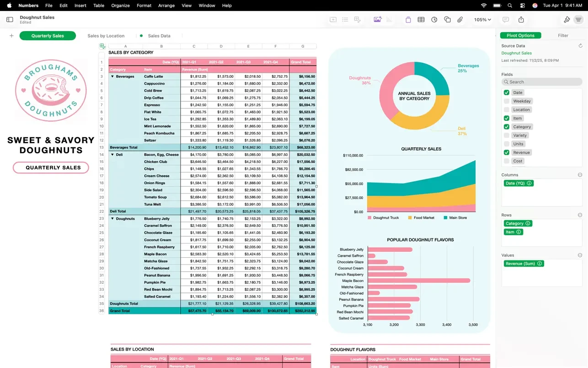This screenshot has height=368, width=588.
Task: Insert media using the photo icon
Action: pyautogui.click(x=377, y=20)
